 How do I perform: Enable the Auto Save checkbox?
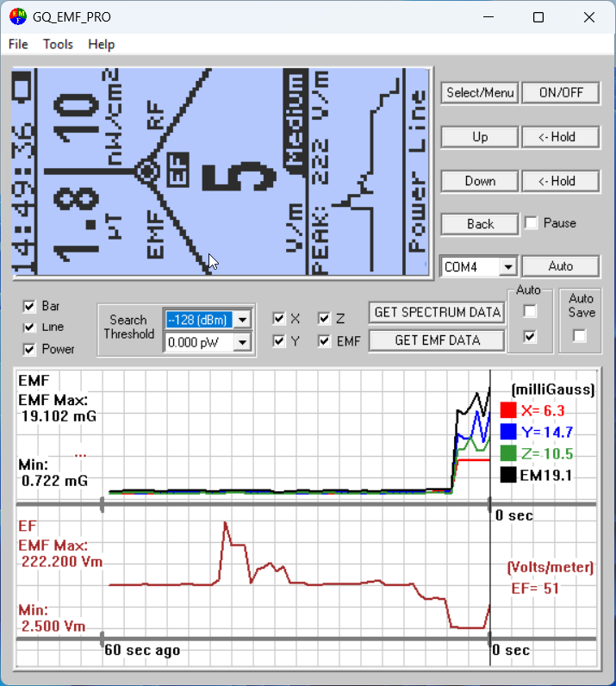(x=580, y=336)
